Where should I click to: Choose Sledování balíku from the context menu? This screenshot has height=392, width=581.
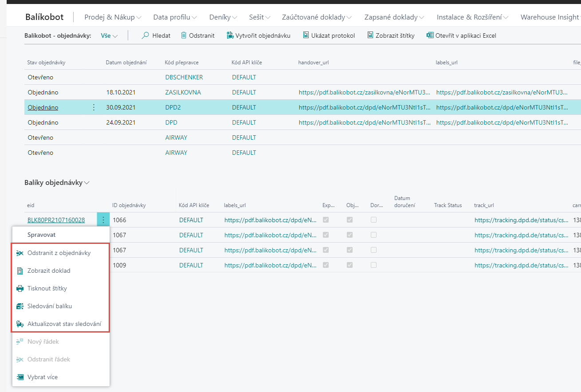(x=50, y=306)
